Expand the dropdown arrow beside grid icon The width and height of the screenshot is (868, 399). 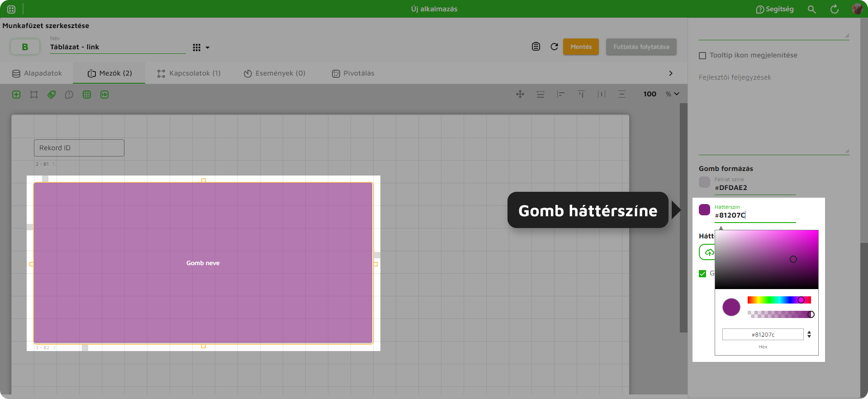(x=208, y=47)
